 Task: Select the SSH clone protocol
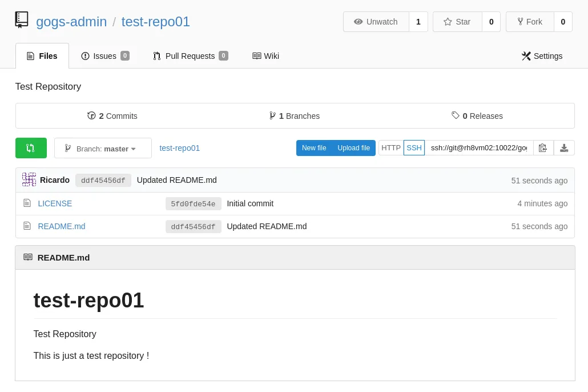[x=414, y=147]
